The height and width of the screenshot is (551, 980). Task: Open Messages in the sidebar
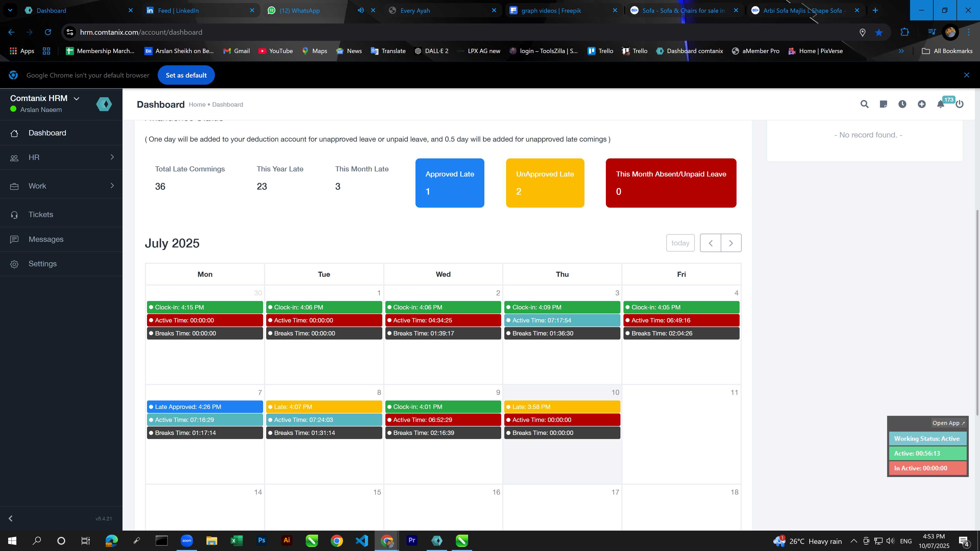point(61,239)
